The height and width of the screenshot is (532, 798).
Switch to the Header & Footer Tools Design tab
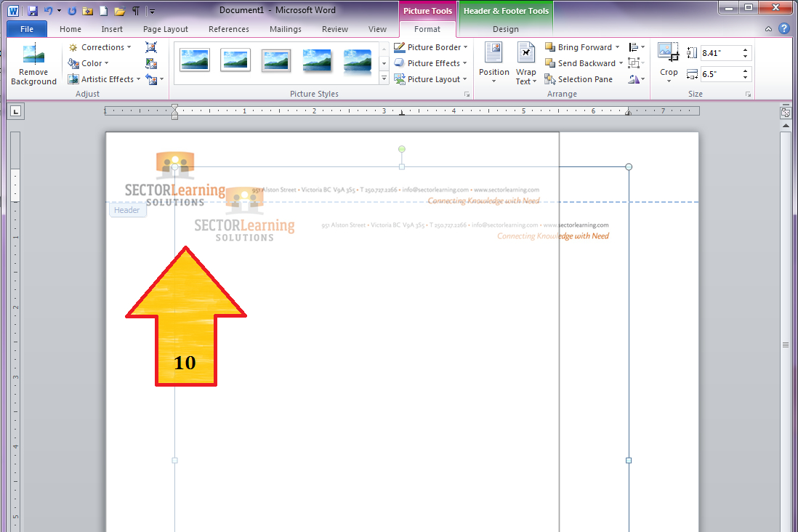coord(505,29)
